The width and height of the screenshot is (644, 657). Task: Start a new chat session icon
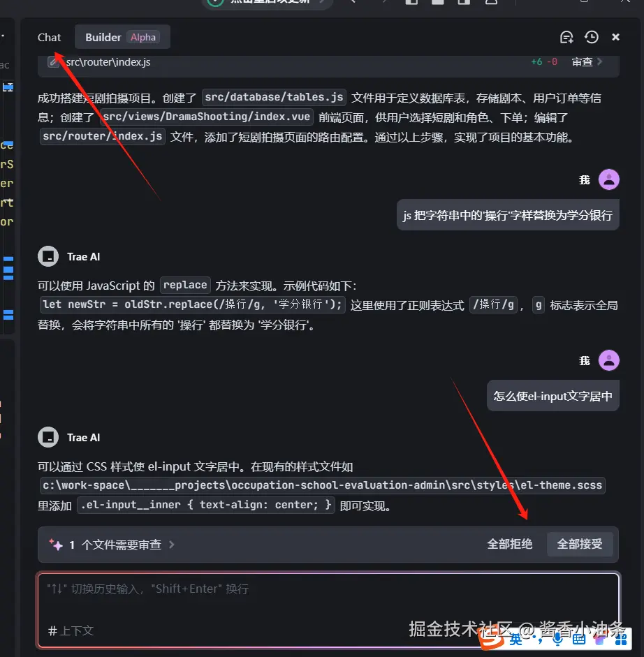pyautogui.click(x=566, y=37)
